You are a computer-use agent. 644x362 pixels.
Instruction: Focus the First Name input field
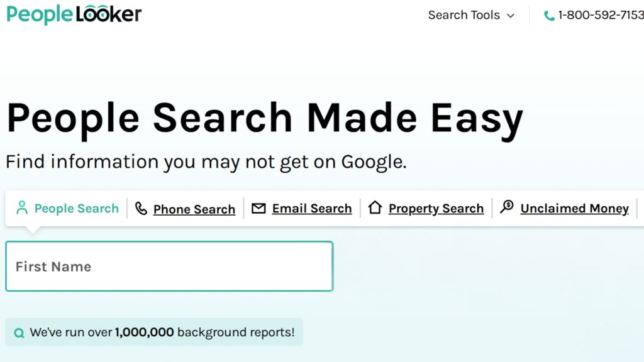coord(169,266)
